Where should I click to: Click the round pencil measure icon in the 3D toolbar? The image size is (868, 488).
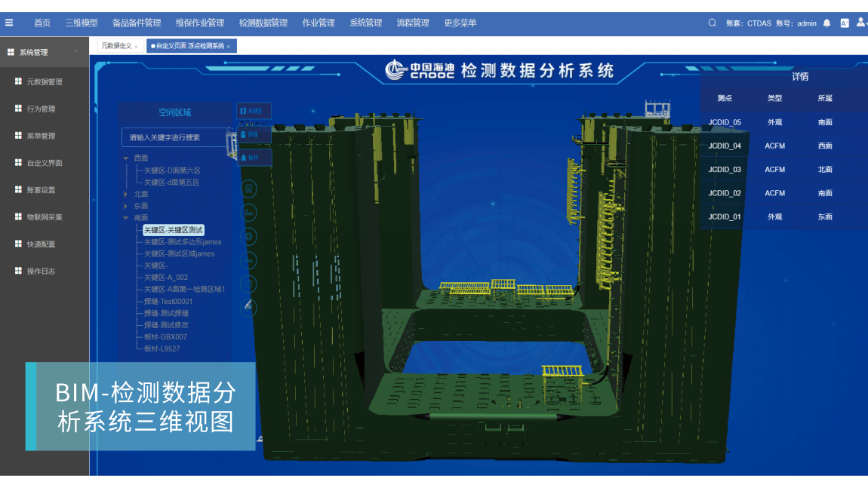coord(248,307)
